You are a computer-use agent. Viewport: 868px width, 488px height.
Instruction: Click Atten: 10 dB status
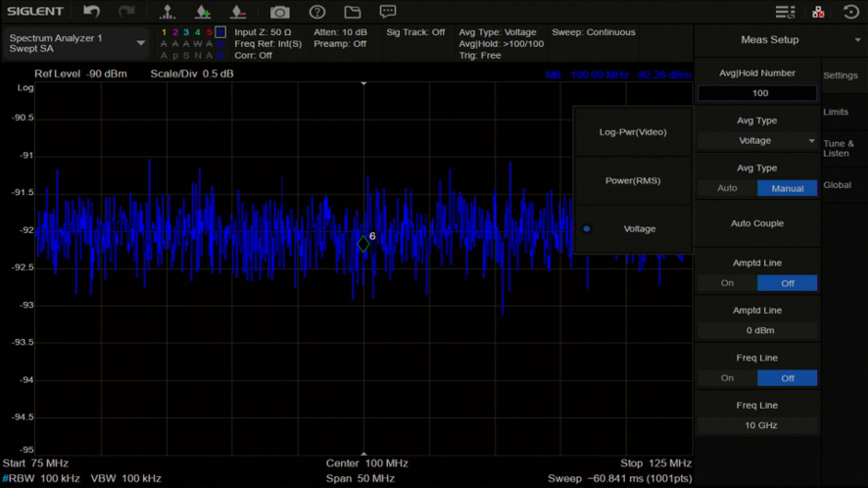point(340,32)
